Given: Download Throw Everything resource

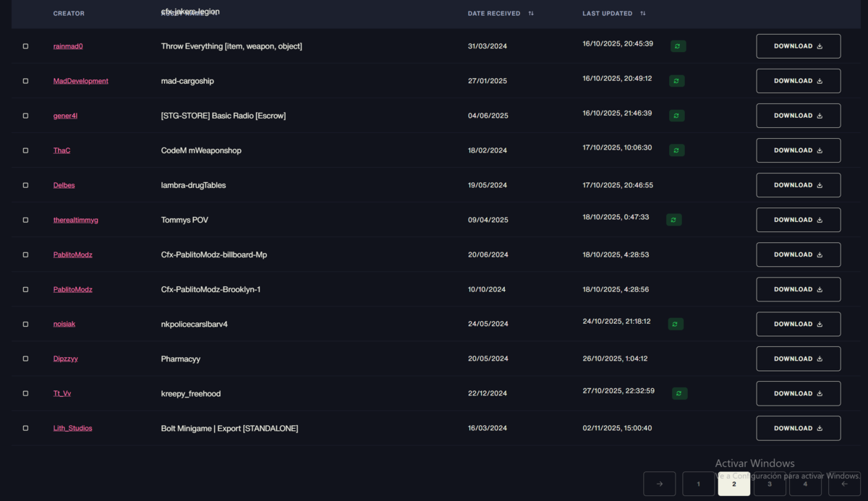Looking at the screenshot, I should [x=799, y=46].
